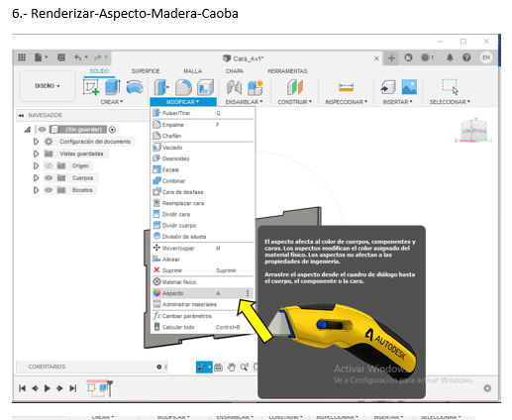
Task: Open the INSPECCIONAR dropdown menu
Action: click(x=347, y=102)
